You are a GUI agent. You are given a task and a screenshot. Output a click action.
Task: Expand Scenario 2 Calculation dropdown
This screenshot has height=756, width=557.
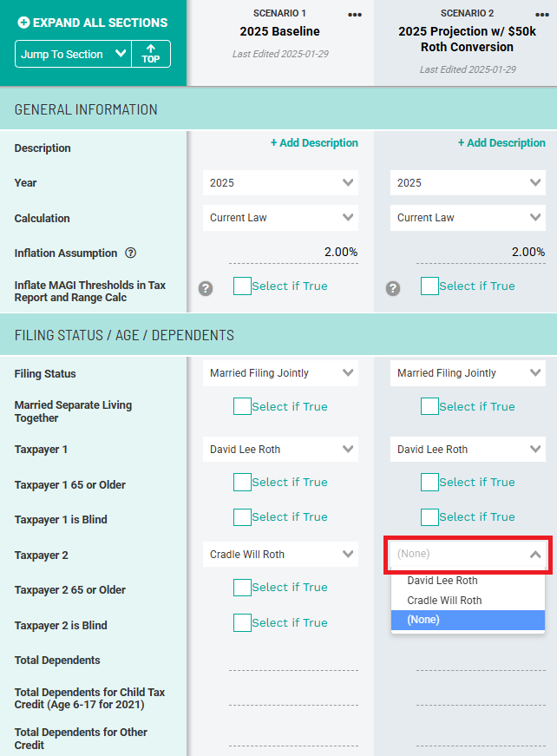click(469, 218)
